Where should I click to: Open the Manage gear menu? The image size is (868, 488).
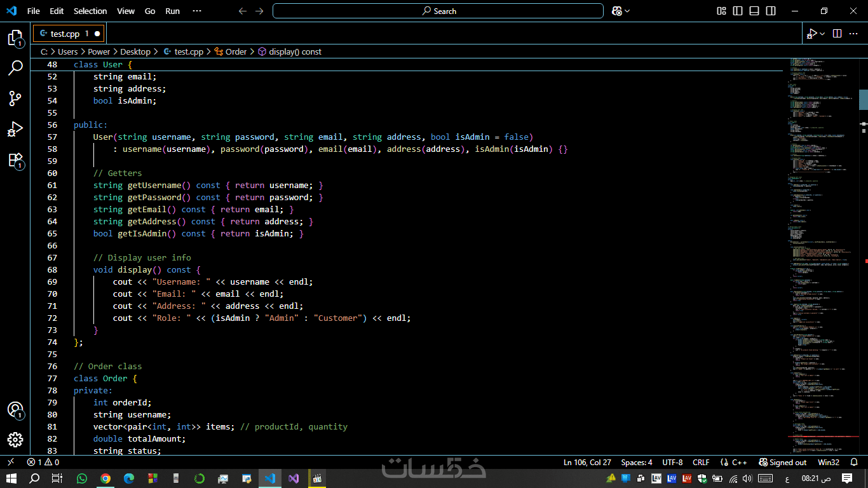coord(15,440)
